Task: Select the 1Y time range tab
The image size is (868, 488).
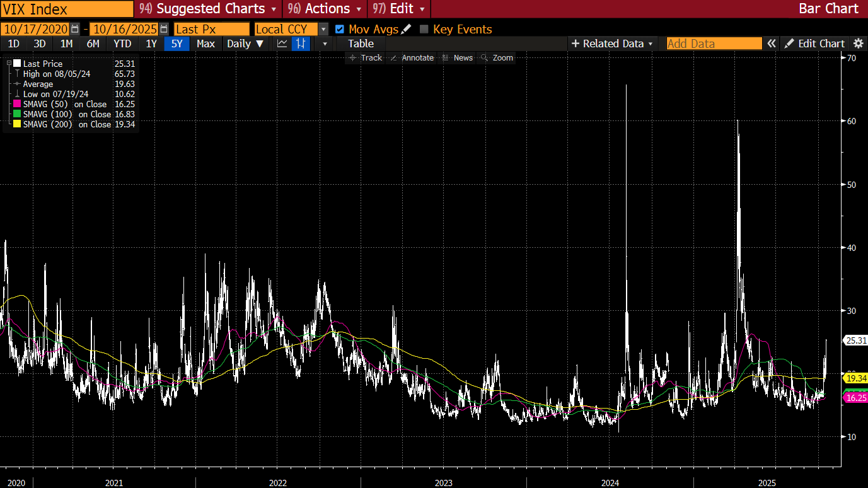Action: pos(151,44)
